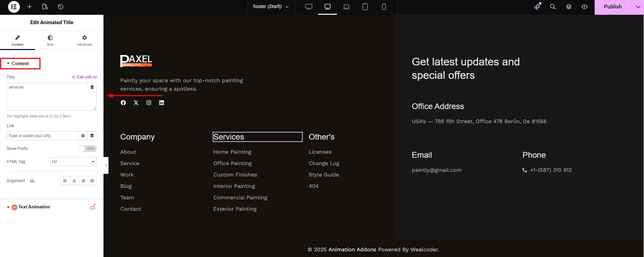Click Custom Finishes link
644x257 pixels.
[x=235, y=175]
